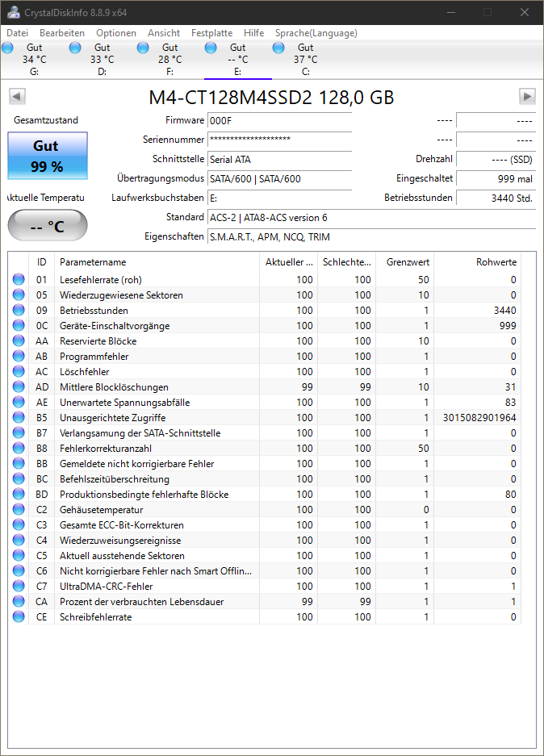Click the Gut 99 % health status button

[x=48, y=156]
